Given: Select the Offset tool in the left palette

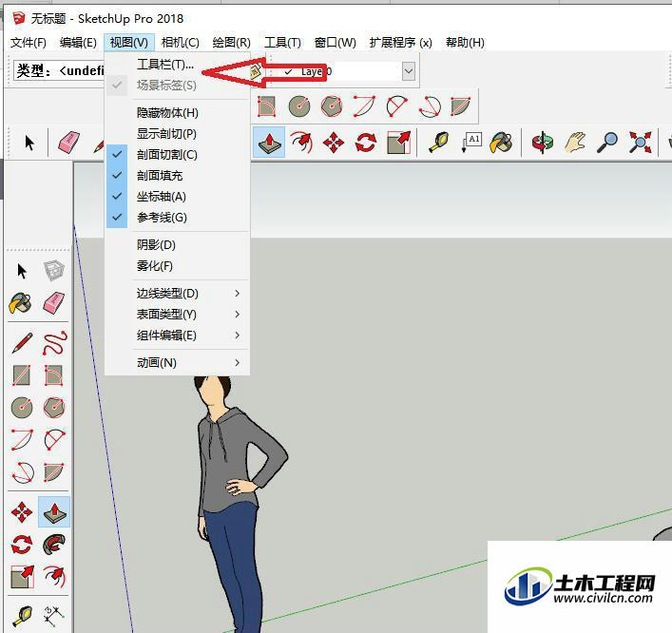Looking at the screenshot, I should pyautogui.click(x=55, y=577).
